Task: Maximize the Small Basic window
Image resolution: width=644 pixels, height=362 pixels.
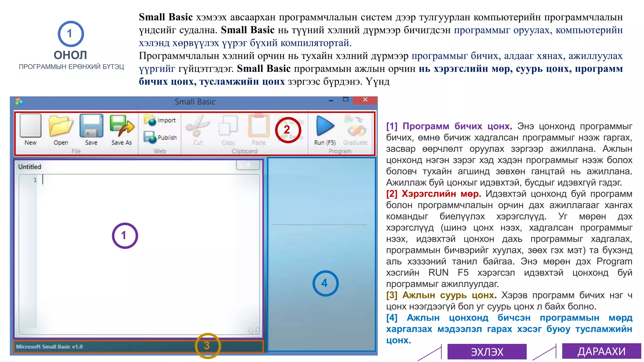Action: click(x=346, y=100)
